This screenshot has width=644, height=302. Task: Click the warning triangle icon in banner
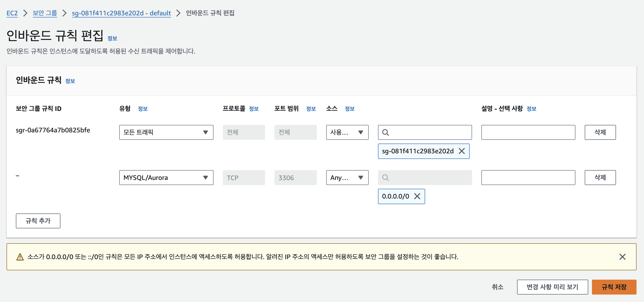(x=20, y=257)
